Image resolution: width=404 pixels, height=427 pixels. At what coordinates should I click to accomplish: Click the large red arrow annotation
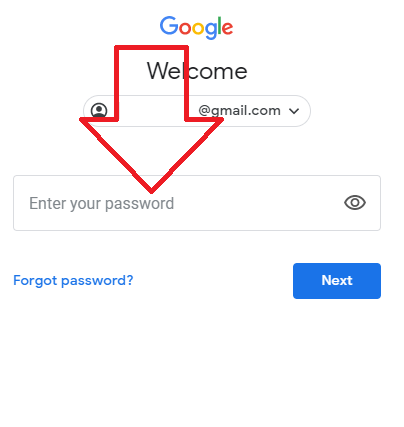click(x=151, y=119)
